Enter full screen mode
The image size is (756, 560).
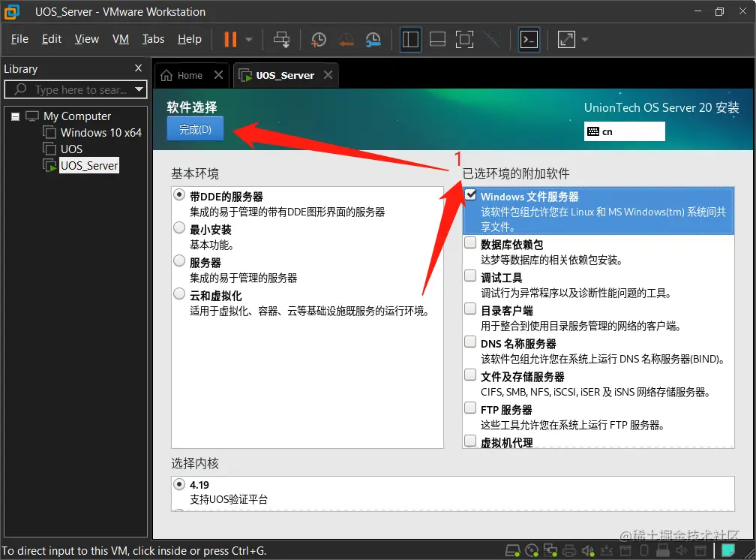[x=464, y=40]
